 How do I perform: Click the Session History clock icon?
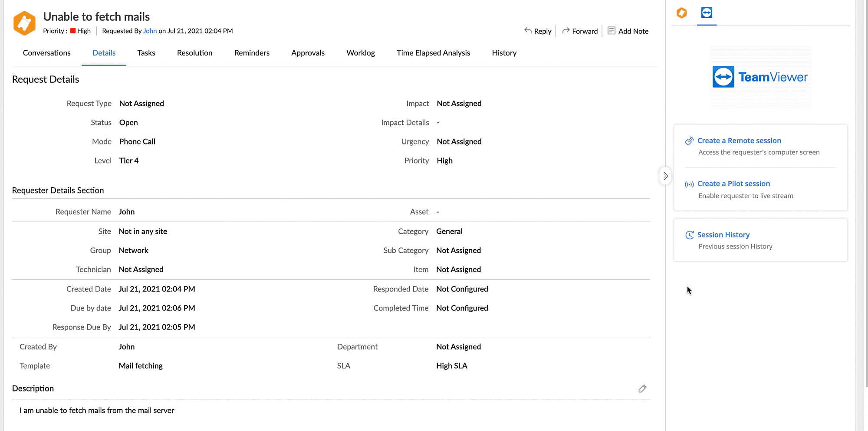pyautogui.click(x=689, y=235)
